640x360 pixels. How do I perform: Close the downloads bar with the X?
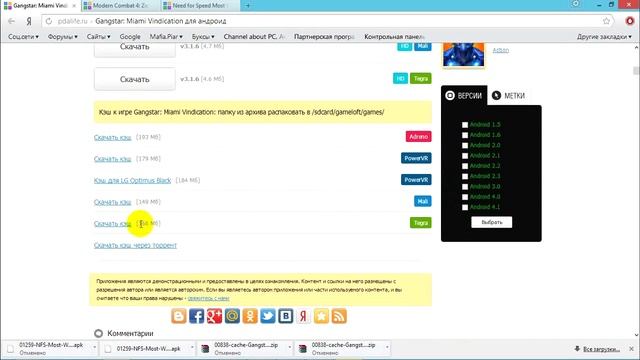(631, 349)
